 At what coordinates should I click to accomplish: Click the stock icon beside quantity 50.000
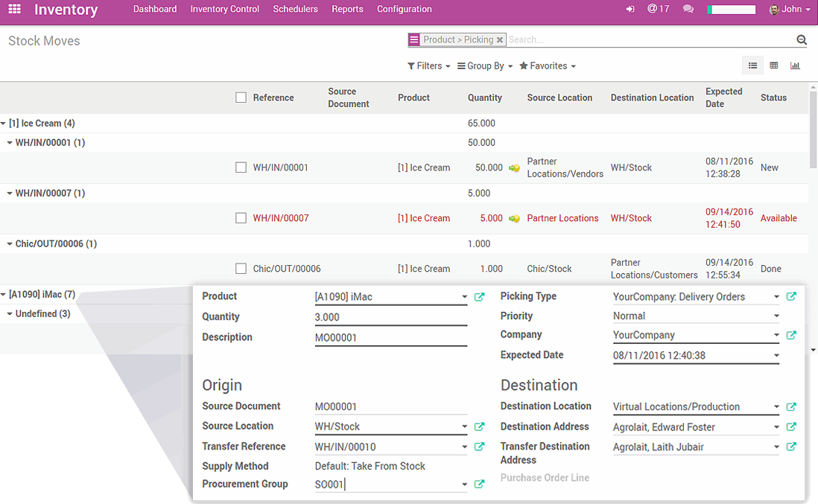tap(514, 168)
